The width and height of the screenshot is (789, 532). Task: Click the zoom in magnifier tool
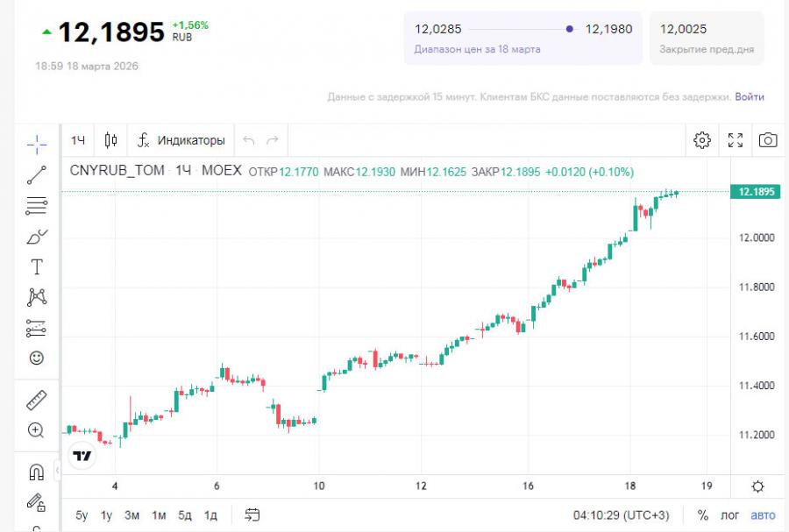[x=36, y=430]
